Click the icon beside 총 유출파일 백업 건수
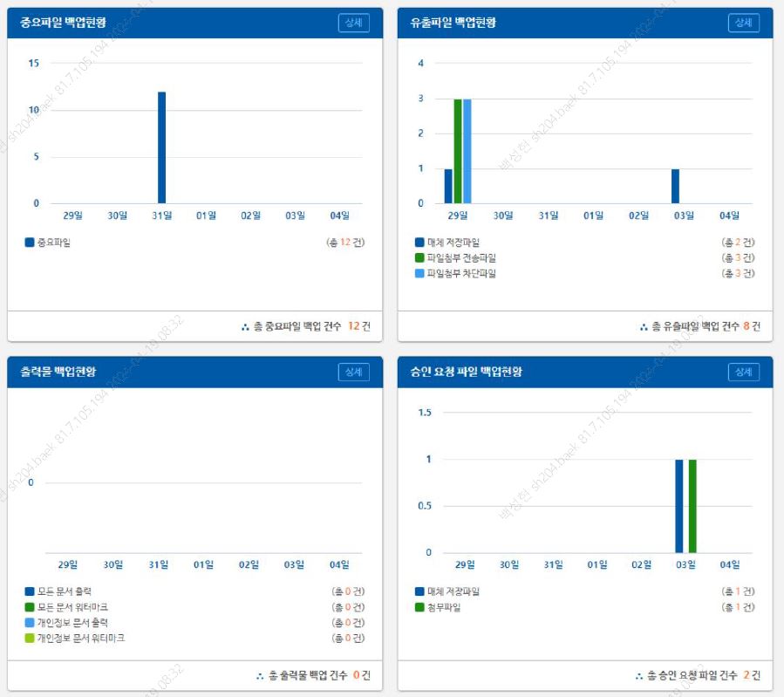The height and width of the screenshot is (697, 784). (644, 327)
